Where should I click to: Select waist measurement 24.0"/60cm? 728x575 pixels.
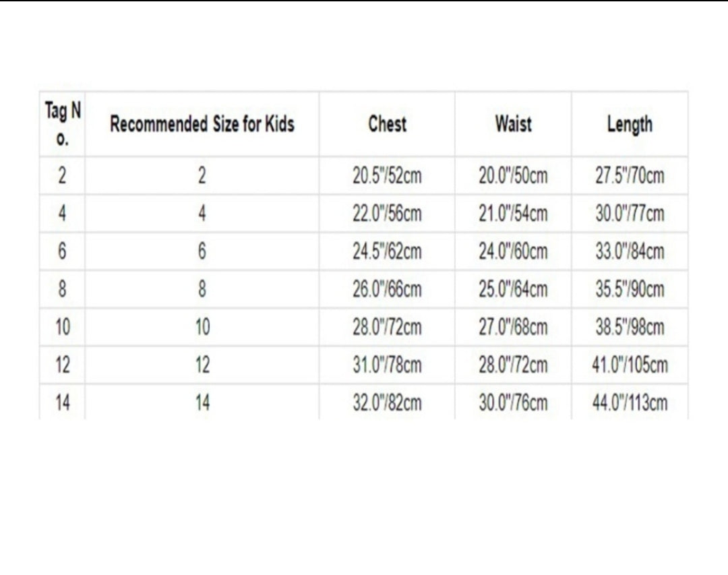pyautogui.click(x=513, y=251)
